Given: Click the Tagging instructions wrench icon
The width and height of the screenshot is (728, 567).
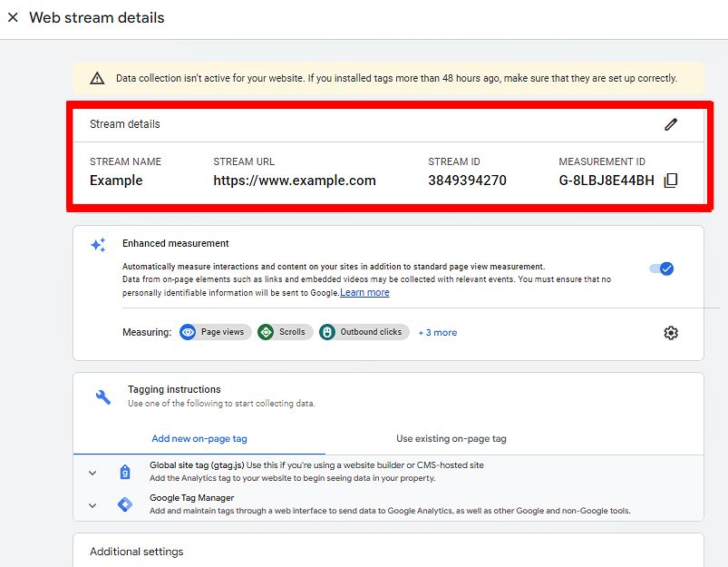Looking at the screenshot, I should [103, 397].
